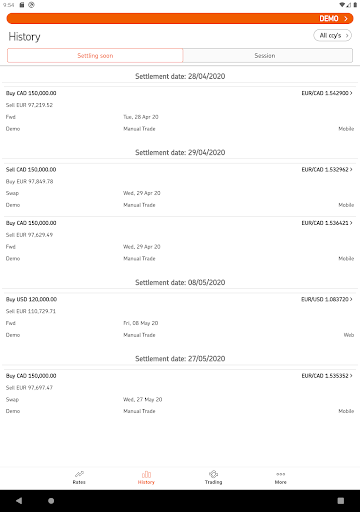
Task: Open the EUR/CAD 1.535352 swap trade
Action: click(327, 376)
